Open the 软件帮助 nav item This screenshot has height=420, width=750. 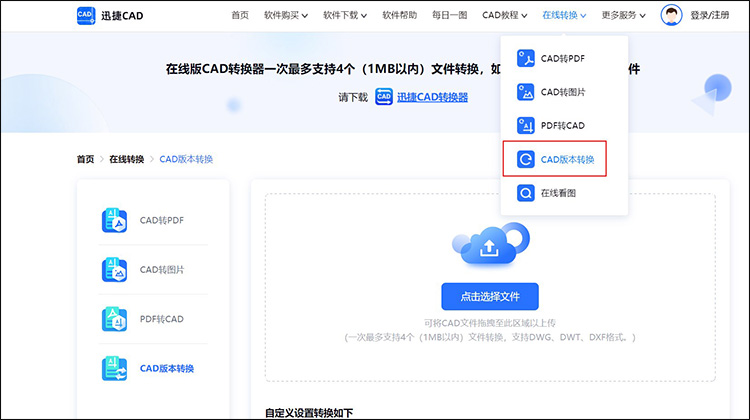[x=399, y=15]
